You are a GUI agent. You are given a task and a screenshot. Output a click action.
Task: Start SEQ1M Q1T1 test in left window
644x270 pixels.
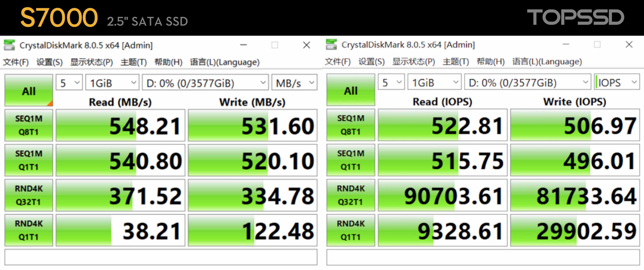29,160
